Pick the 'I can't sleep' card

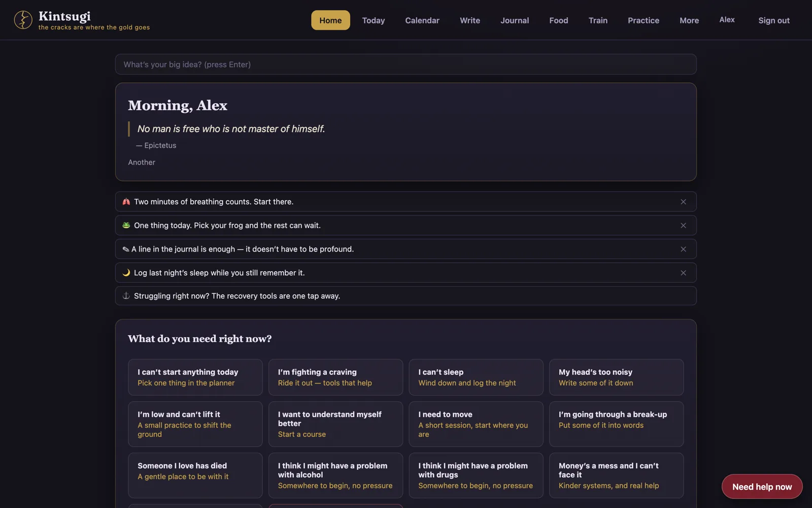476,377
